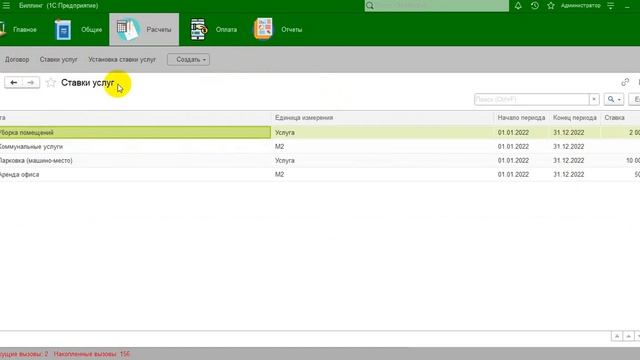Click Услуга unit in Уборка помещений row
640x360 pixels.
[284, 133]
